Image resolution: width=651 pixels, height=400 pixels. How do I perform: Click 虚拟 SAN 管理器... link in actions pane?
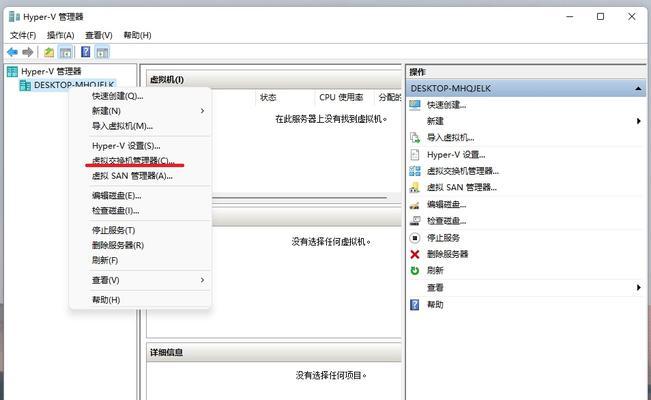462,187
